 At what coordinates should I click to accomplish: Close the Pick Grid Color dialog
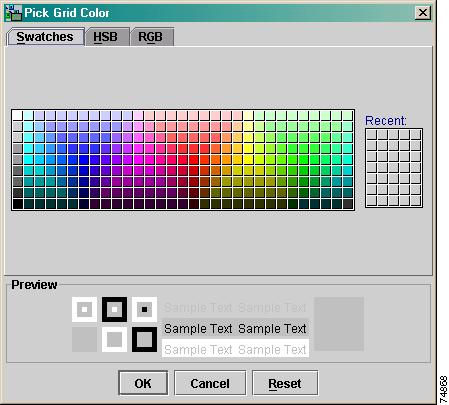[x=423, y=13]
